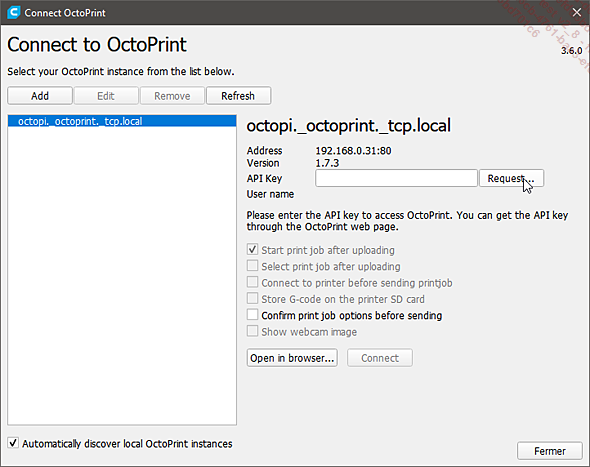Click the Remove instance button
The image size is (590, 467).
[x=172, y=96]
